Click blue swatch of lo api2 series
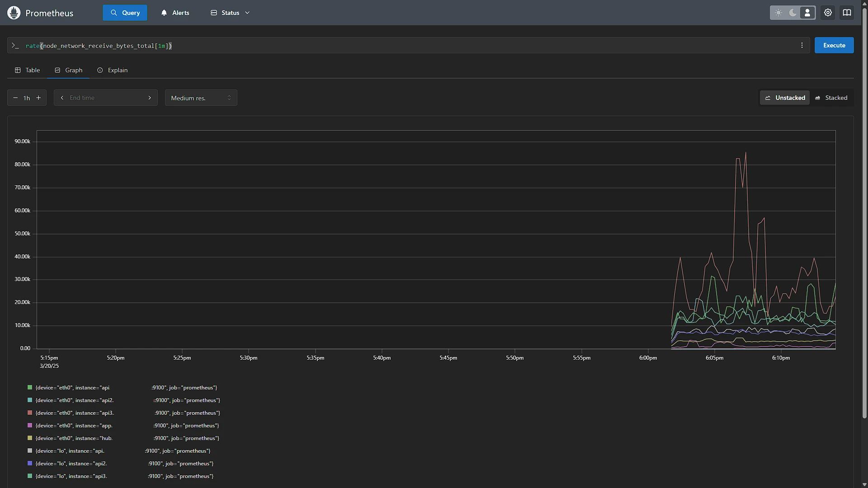The height and width of the screenshot is (488, 868). click(30, 463)
